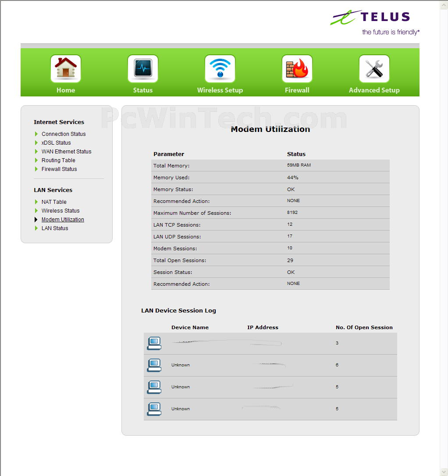Click the Maximum Number of Sessions value 8192
Image resolution: width=448 pixels, height=476 pixels.
pos(292,213)
